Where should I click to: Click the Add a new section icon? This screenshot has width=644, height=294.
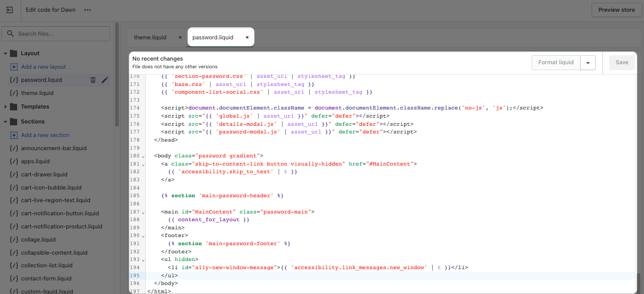(14, 135)
